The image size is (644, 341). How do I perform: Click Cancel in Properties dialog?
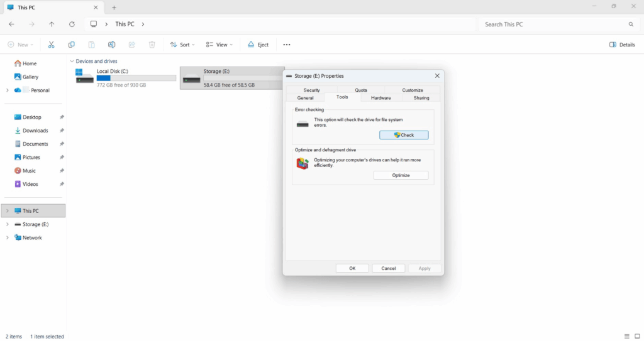click(x=389, y=268)
